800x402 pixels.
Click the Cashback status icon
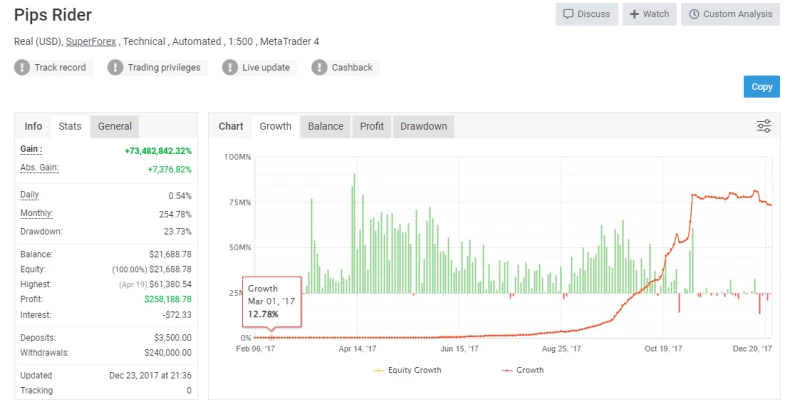pos(319,68)
